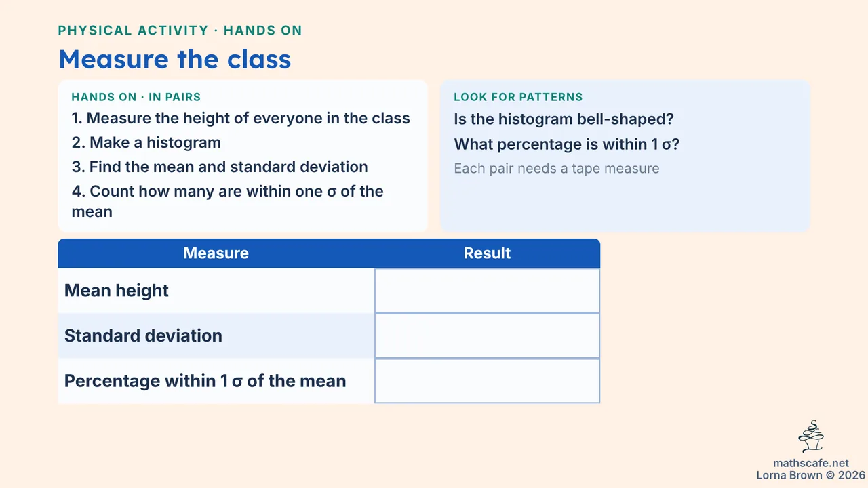Click the Physical Activity · Hands On label
This screenshot has width=868, height=488.
click(180, 30)
